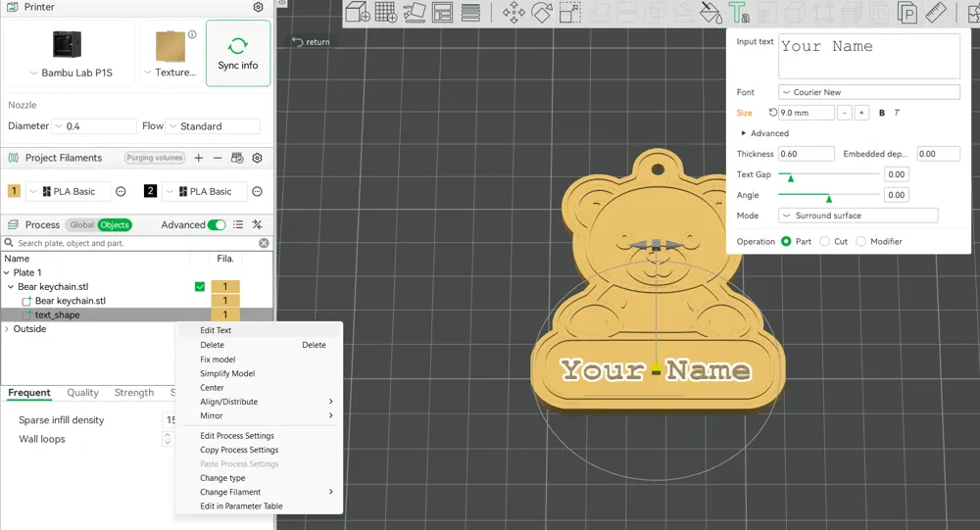Click the process settings list icon
Screen dimensions: 980x530
pos(238,224)
